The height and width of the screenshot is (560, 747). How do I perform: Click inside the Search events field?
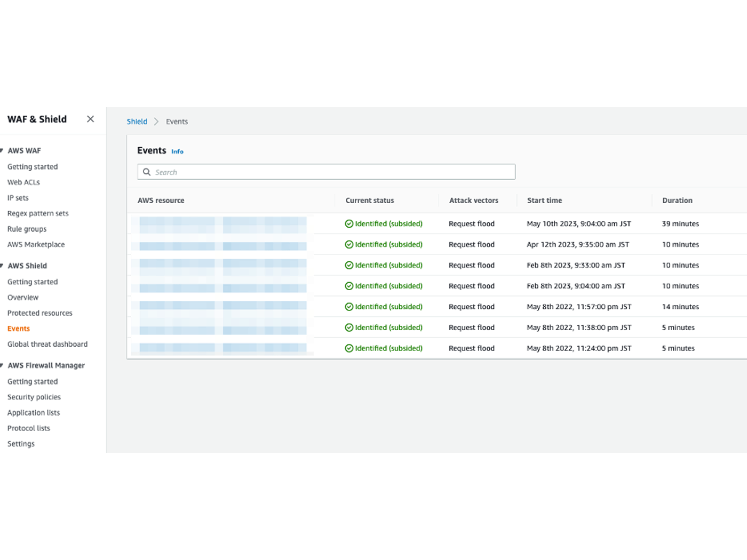(326, 172)
